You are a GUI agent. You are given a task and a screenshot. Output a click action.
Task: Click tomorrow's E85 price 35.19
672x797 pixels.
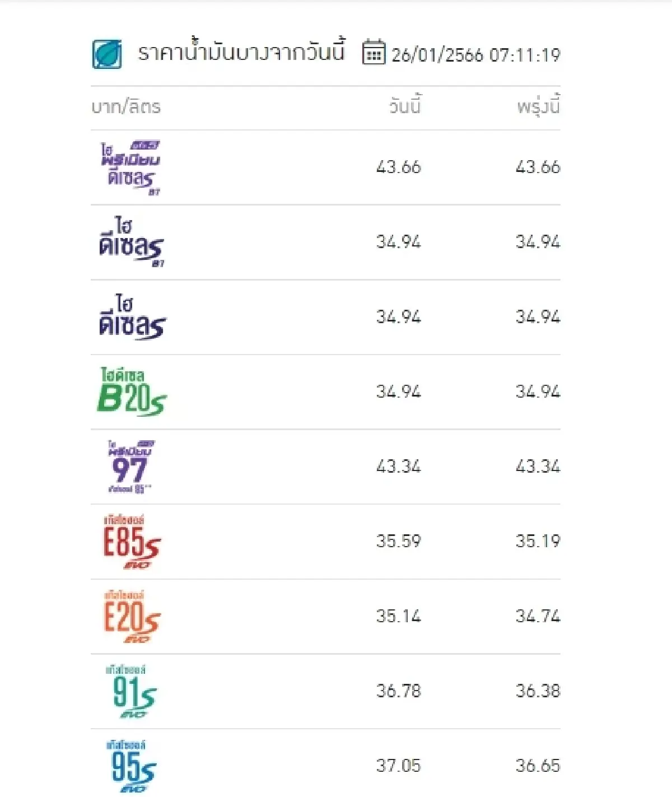538,542
